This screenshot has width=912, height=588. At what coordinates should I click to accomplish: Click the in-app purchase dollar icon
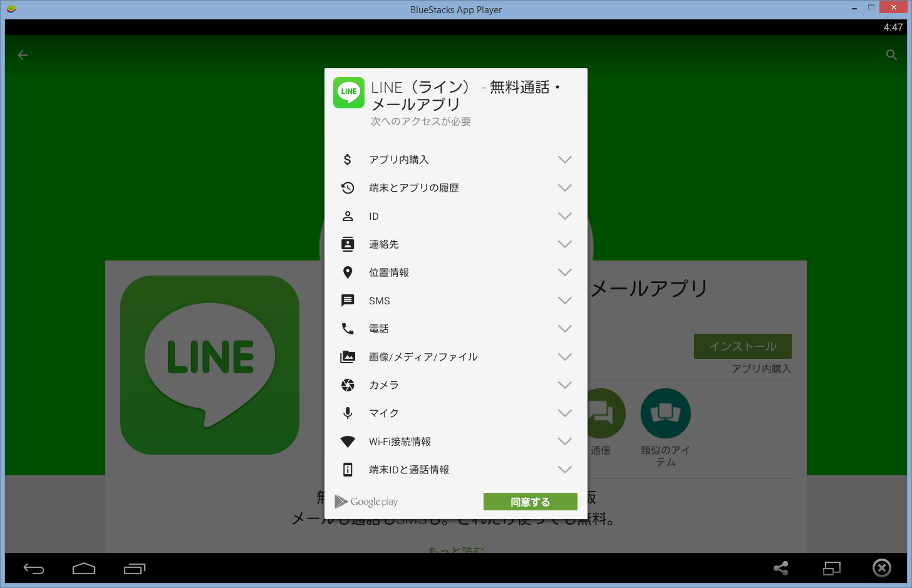[x=348, y=160]
